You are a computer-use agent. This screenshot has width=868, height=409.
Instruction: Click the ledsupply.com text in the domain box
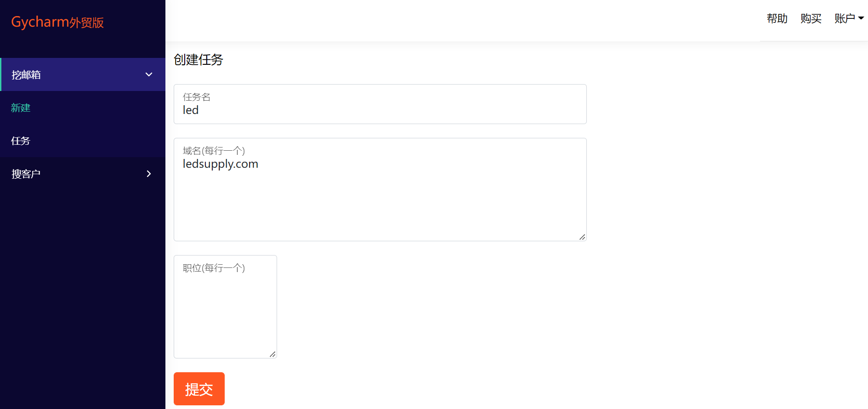tap(221, 164)
